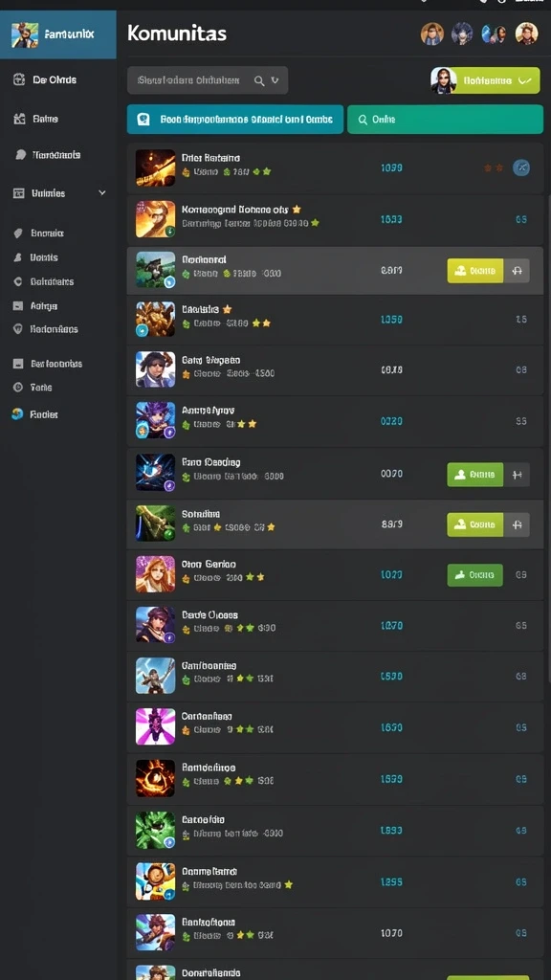Viewport: 551px width, 980px height.
Task: Switch to the green tab with the search icon
Action: pyautogui.click(x=445, y=120)
